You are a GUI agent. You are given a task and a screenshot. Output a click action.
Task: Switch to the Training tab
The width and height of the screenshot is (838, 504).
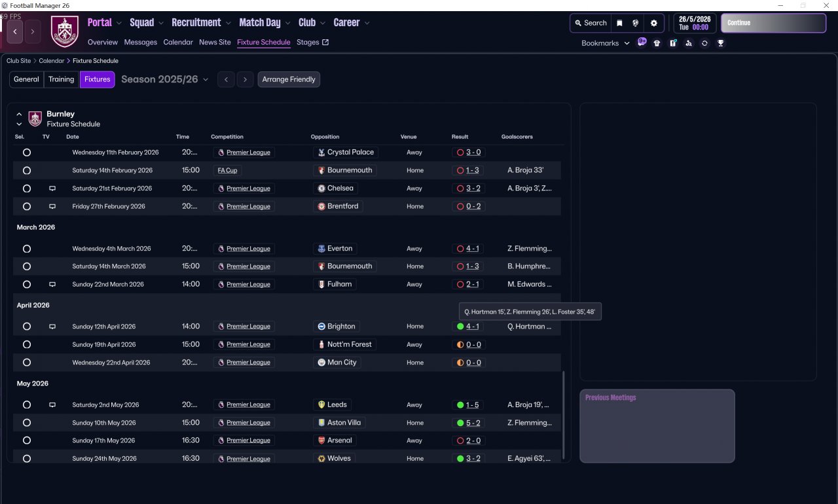(x=62, y=79)
